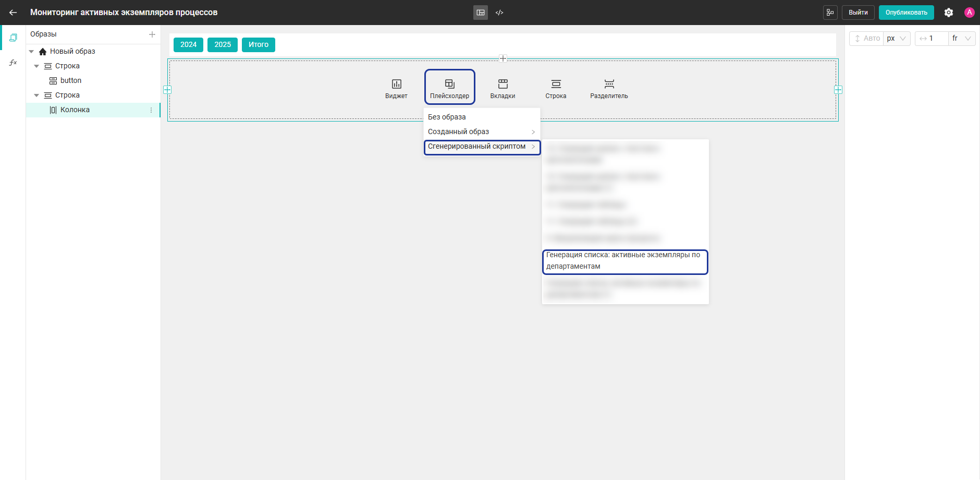The width and height of the screenshot is (980, 480).
Task: Add a column on the left plus handle
Action: (x=167, y=90)
